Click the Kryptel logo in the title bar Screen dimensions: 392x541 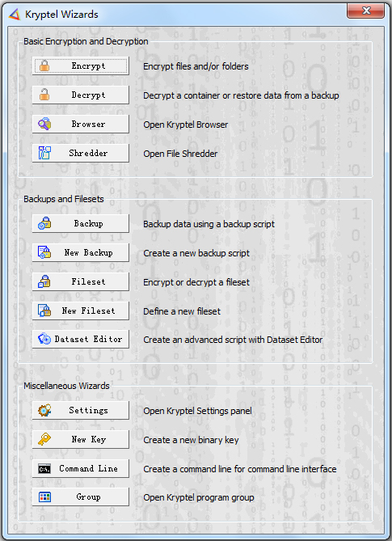point(15,15)
